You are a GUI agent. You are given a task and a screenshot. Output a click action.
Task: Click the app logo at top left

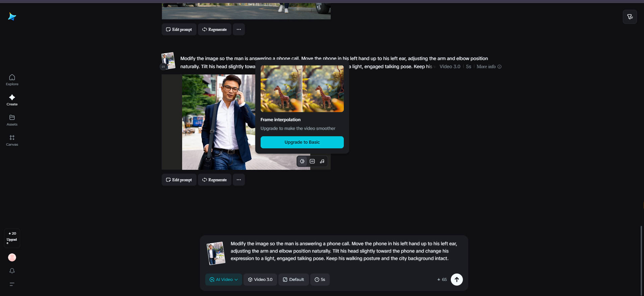pos(12,16)
